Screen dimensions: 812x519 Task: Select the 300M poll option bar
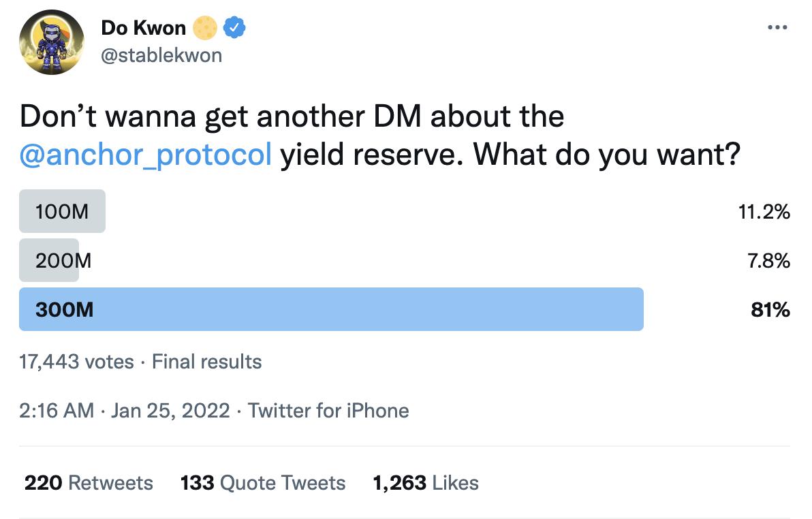pyautogui.click(x=331, y=309)
